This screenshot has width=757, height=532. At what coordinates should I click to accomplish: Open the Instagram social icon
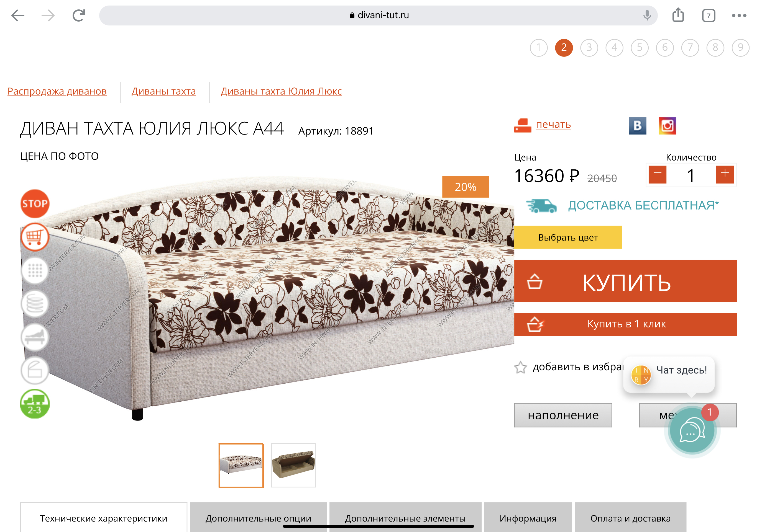point(667,125)
